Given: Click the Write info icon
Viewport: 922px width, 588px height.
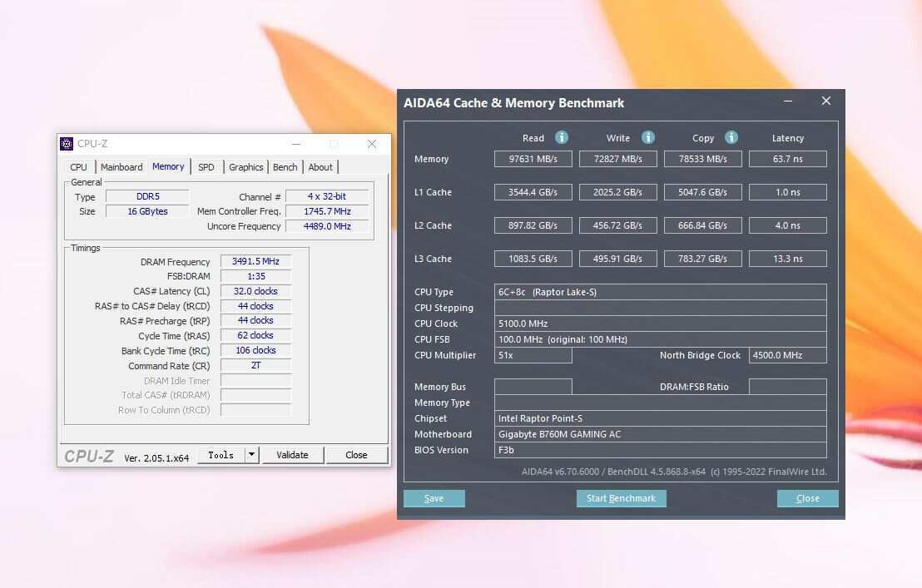Looking at the screenshot, I should [x=648, y=137].
